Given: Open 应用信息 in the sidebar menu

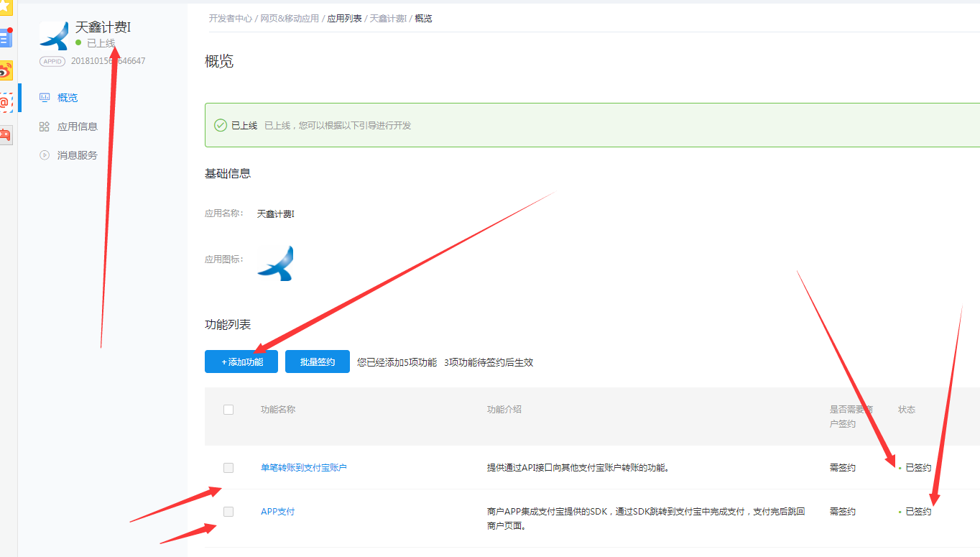Looking at the screenshot, I should [78, 126].
